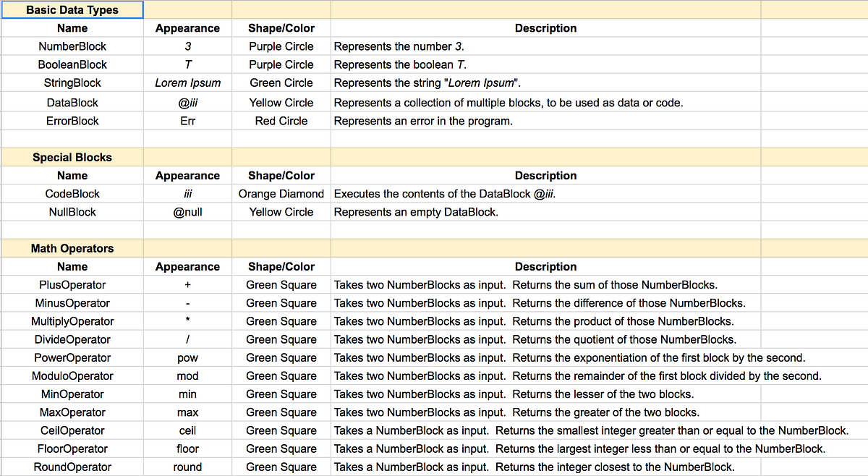This screenshot has width=868, height=476.
Task: Click the Math Operators section header
Action: click(72, 247)
